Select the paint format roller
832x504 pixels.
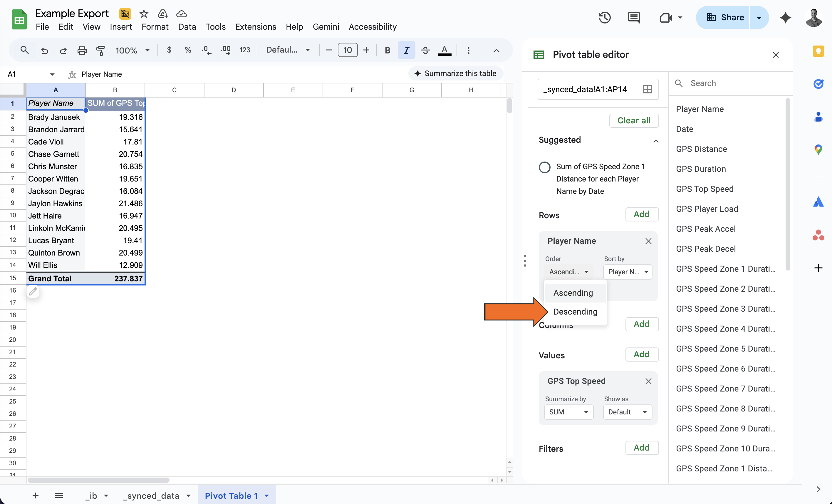click(101, 50)
